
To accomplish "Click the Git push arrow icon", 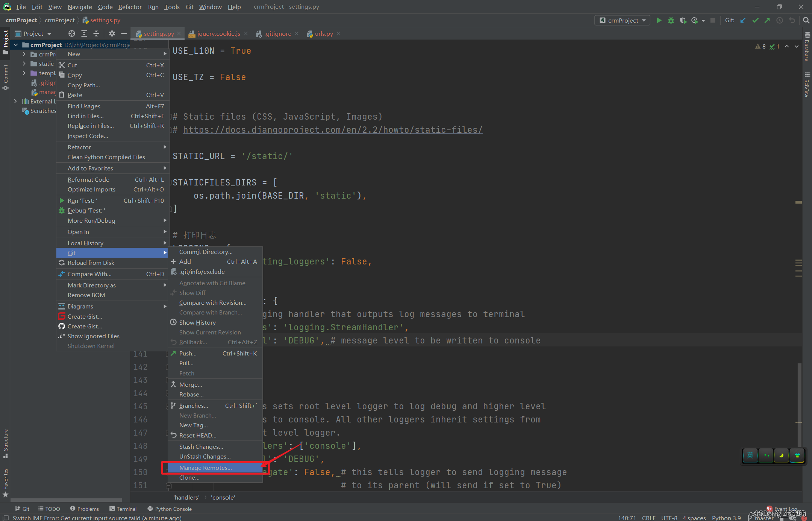I will pos(767,20).
